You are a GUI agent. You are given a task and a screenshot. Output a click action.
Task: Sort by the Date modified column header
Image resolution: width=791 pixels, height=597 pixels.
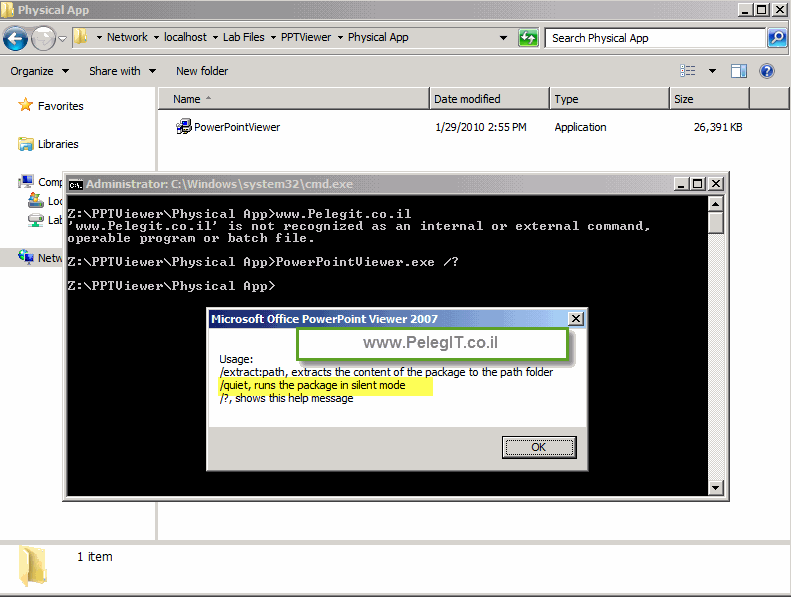pyautogui.click(x=489, y=99)
